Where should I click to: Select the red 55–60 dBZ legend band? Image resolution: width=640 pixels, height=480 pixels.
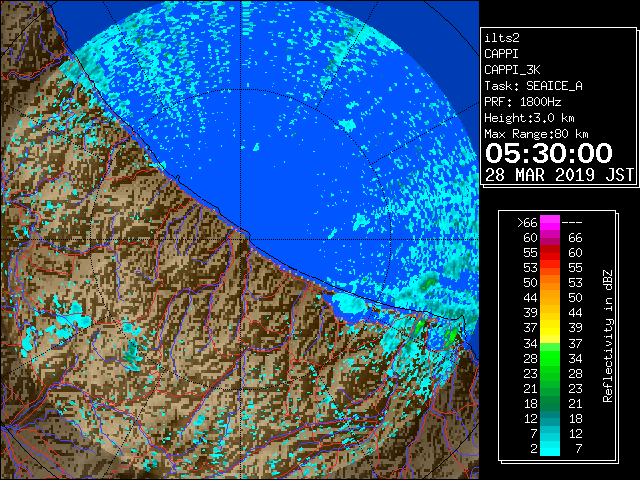[x=550, y=253]
